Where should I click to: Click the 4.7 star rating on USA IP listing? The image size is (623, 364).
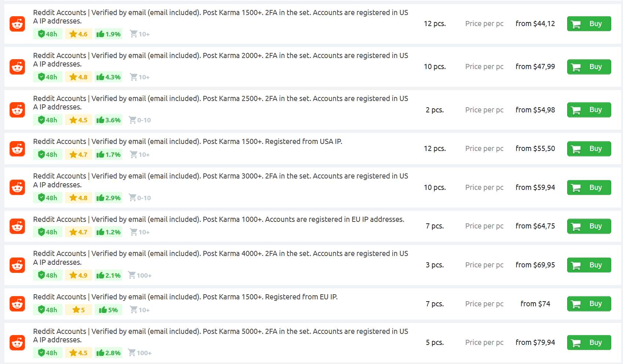[x=79, y=155]
